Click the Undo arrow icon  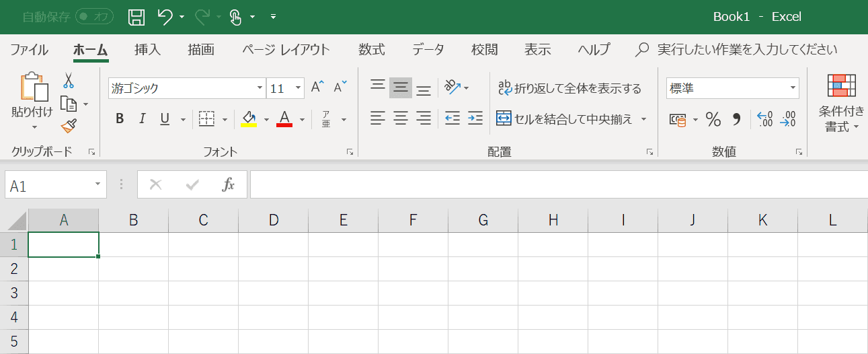click(165, 17)
